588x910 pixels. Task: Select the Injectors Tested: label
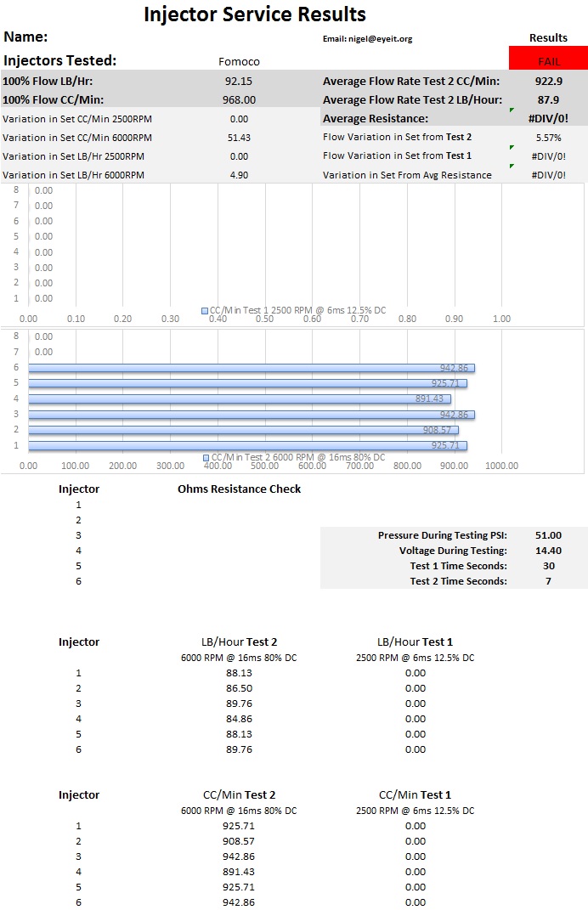(x=59, y=60)
